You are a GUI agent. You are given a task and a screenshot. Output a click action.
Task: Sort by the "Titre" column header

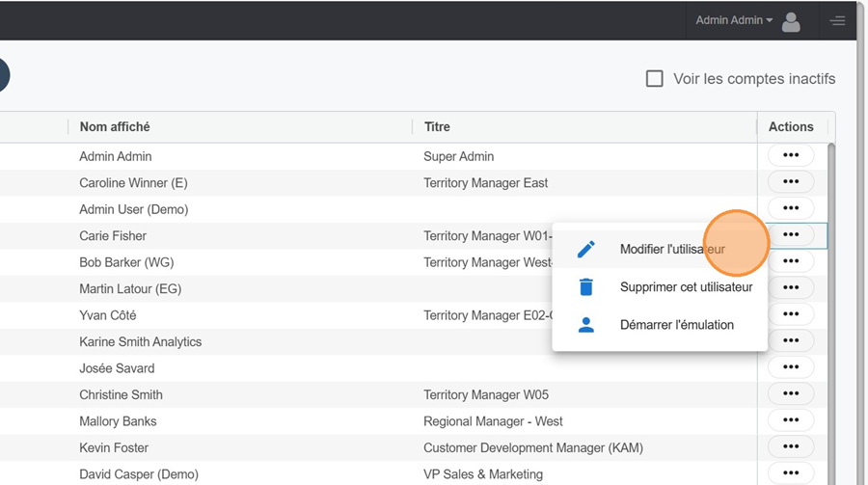437,127
